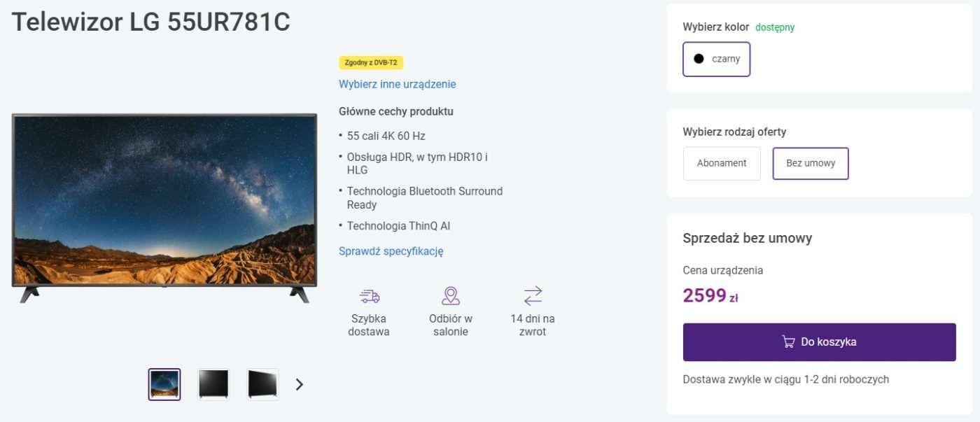Click the store pickup location pin icon

[451, 296]
